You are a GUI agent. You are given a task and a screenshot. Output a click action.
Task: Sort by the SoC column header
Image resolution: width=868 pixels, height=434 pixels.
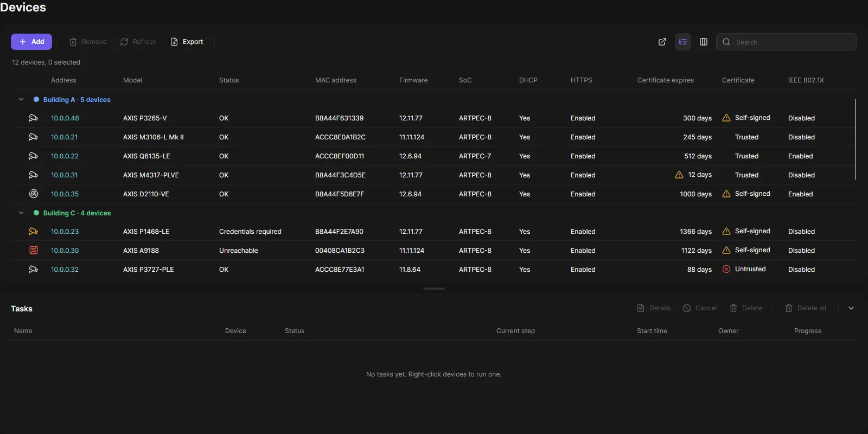point(465,80)
